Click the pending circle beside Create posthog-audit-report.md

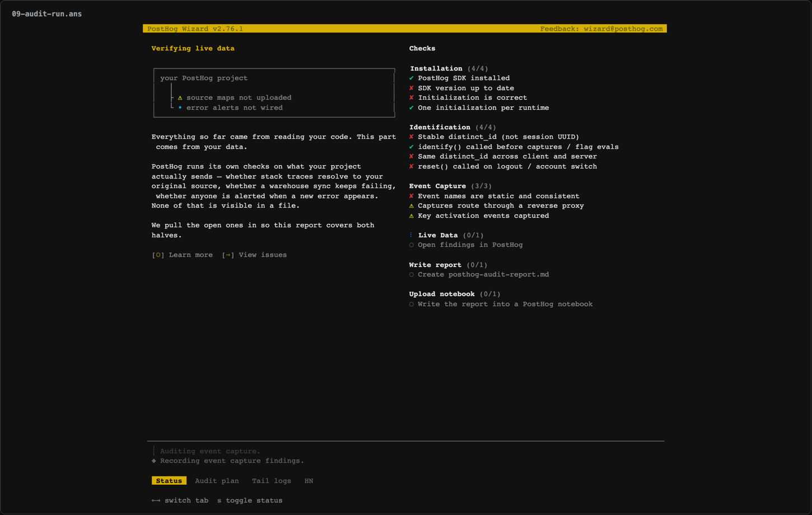click(412, 274)
